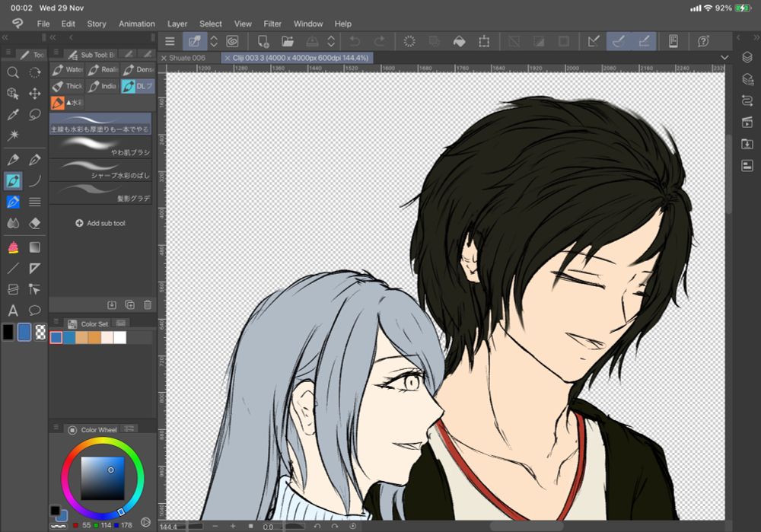
Task: Open the Layers panel from right sidebar
Action: point(747,58)
